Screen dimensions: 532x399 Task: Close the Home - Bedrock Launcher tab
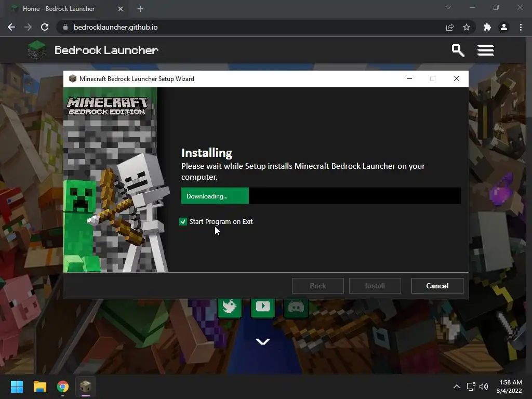(x=121, y=9)
